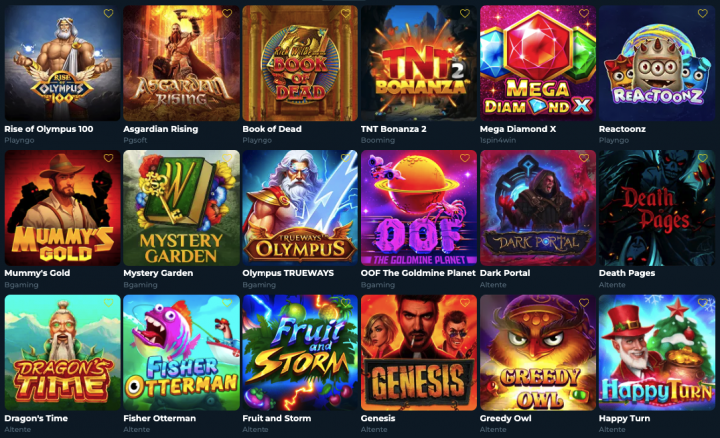Open Playngo provider under Reactoonz
Screen dimensions: 720x438
613,140
